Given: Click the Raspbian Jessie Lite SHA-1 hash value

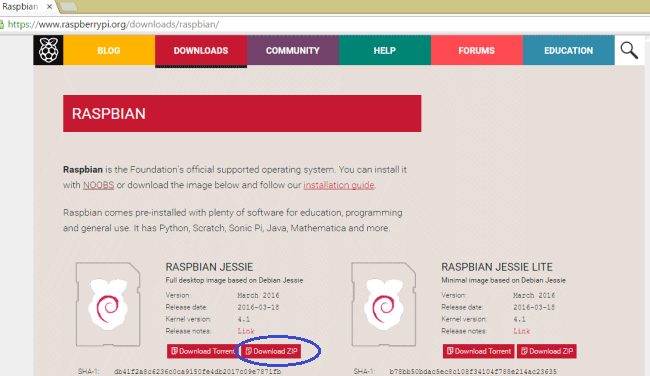Looking at the screenshot, I should pos(473,371).
